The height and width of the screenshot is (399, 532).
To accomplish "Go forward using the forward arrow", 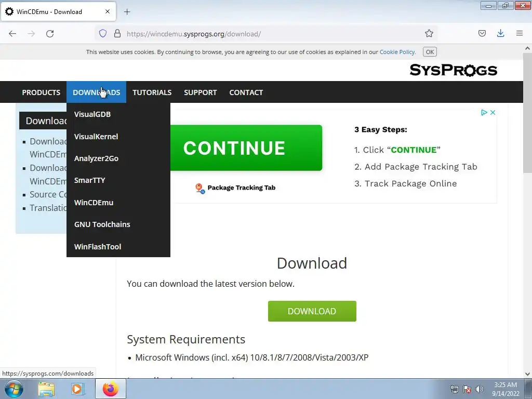I will (31, 34).
